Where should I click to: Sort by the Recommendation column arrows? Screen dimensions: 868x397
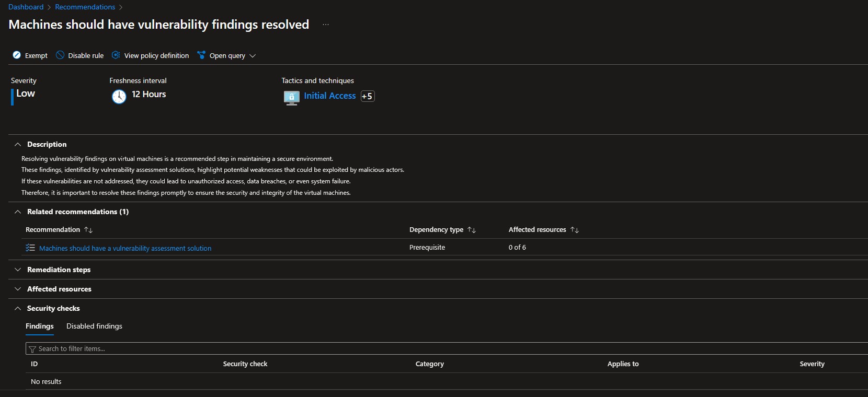pyautogui.click(x=88, y=230)
